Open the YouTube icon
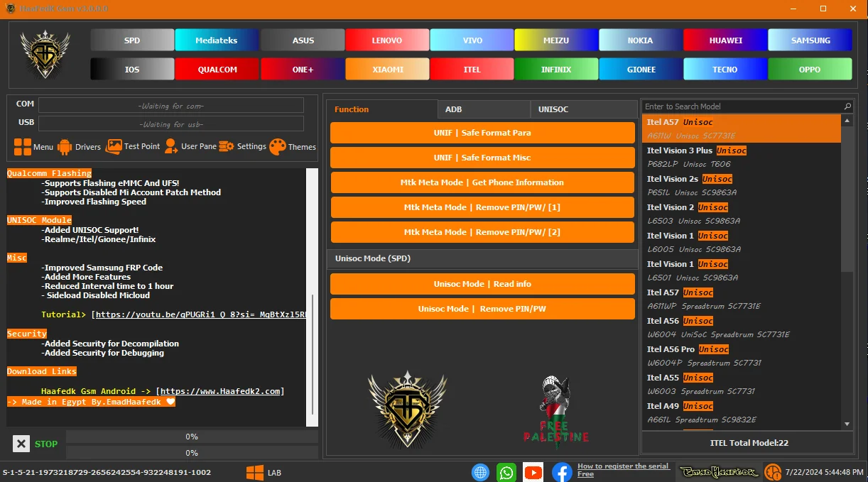 click(x=533, y=472)
